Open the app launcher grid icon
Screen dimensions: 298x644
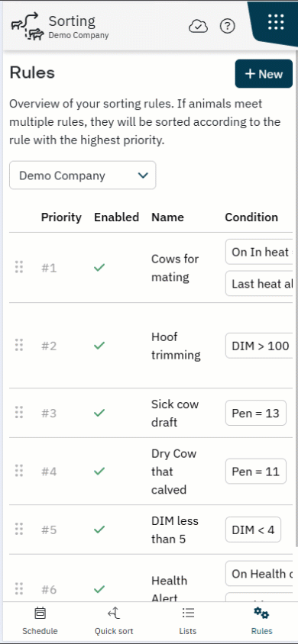click(x=276, y=22)
